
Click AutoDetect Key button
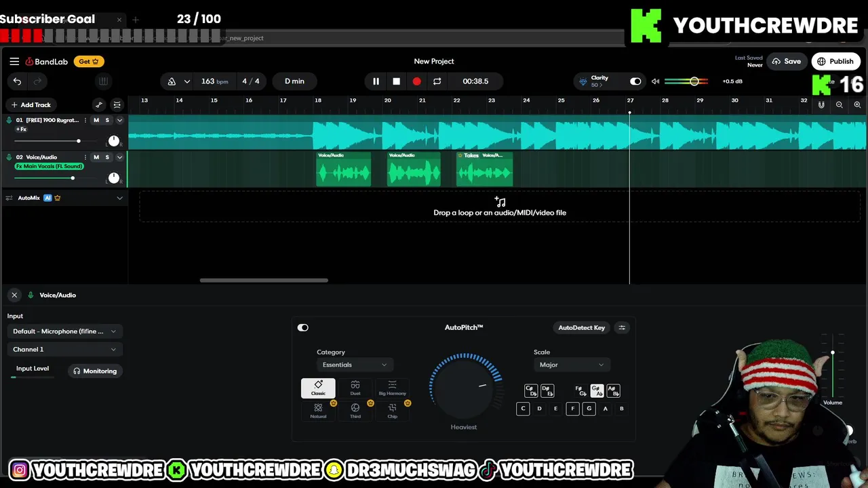pos(581,327)
